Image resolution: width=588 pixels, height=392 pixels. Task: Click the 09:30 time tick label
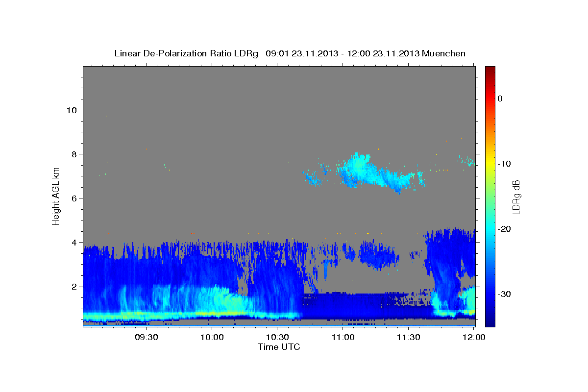[x=146, y=338]
